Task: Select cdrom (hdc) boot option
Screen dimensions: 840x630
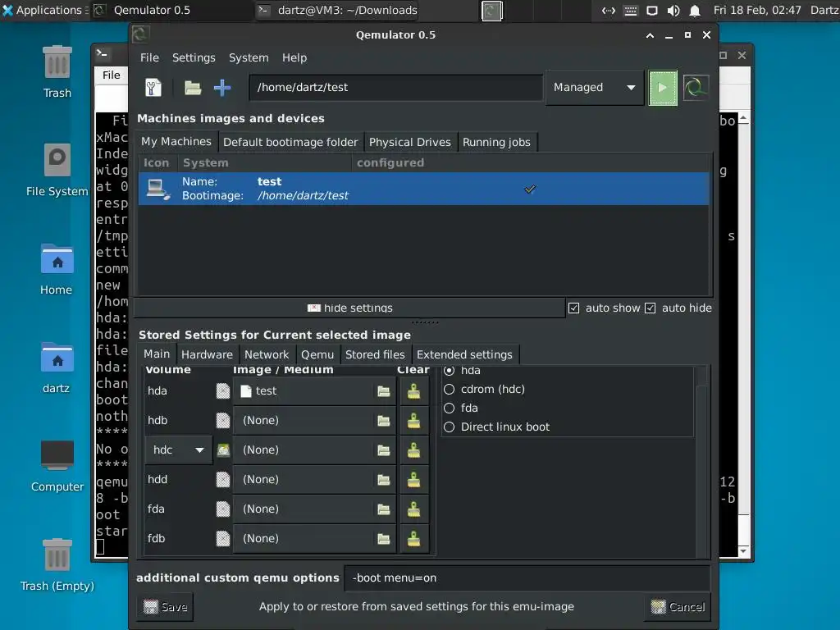Action: [449, 389]
